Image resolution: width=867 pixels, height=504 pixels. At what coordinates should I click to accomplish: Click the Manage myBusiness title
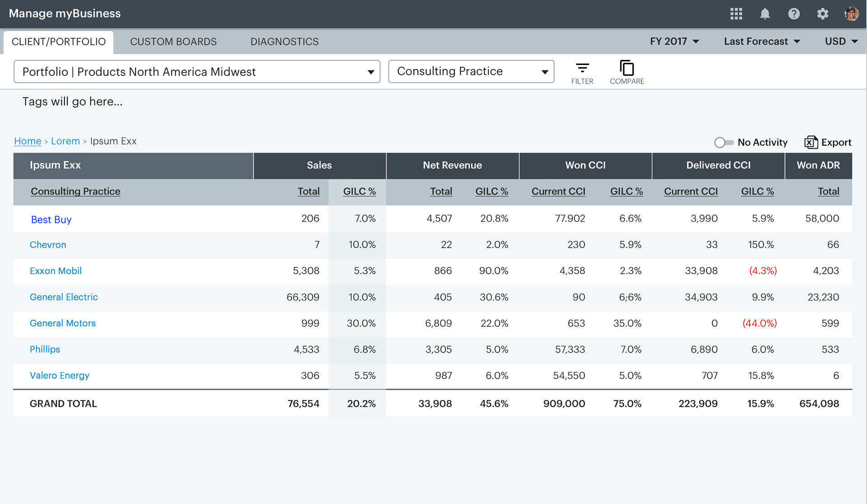point(65,14)
